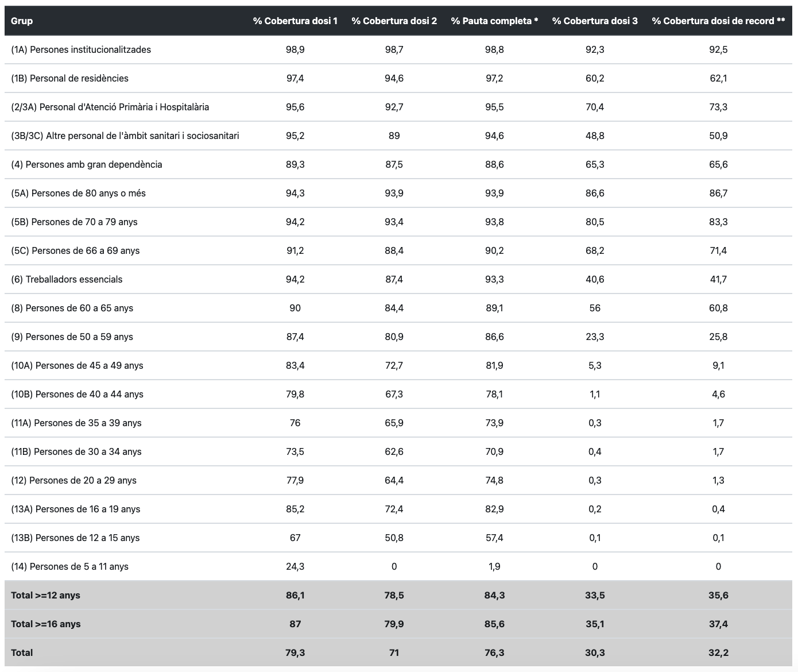Click Pauta completa value for Persones de 20 a 29 anys
Screen dimensions: 798x672
494,480
